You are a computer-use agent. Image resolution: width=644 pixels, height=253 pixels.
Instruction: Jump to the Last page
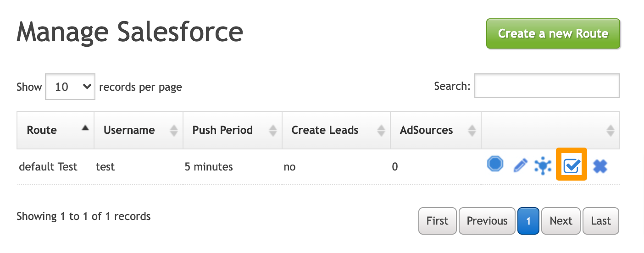point(600,221)
